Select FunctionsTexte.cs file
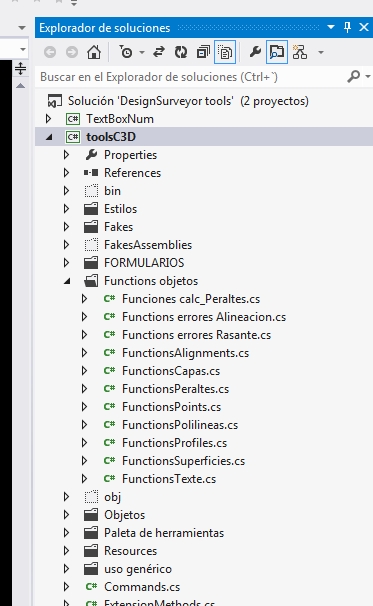Image resolution: width=373 pixels, height=606 pixels. 169,479
